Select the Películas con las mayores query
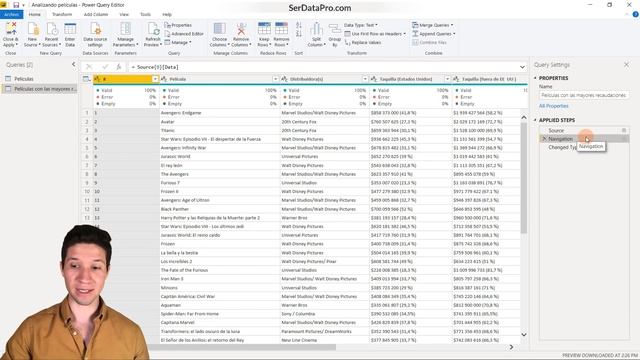 (x=39, y=89)
